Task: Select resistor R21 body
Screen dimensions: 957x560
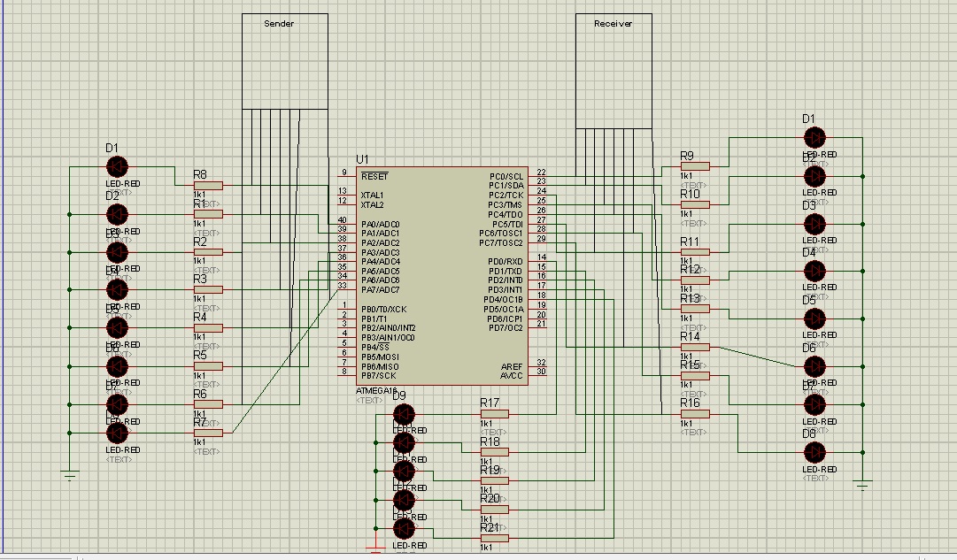Action: (x=494, y=538)
